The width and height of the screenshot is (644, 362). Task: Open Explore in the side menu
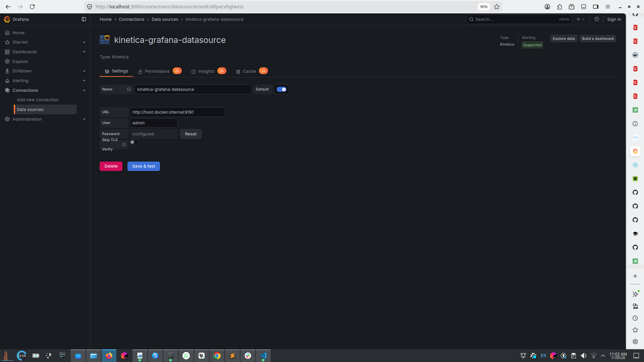(20, 62)
